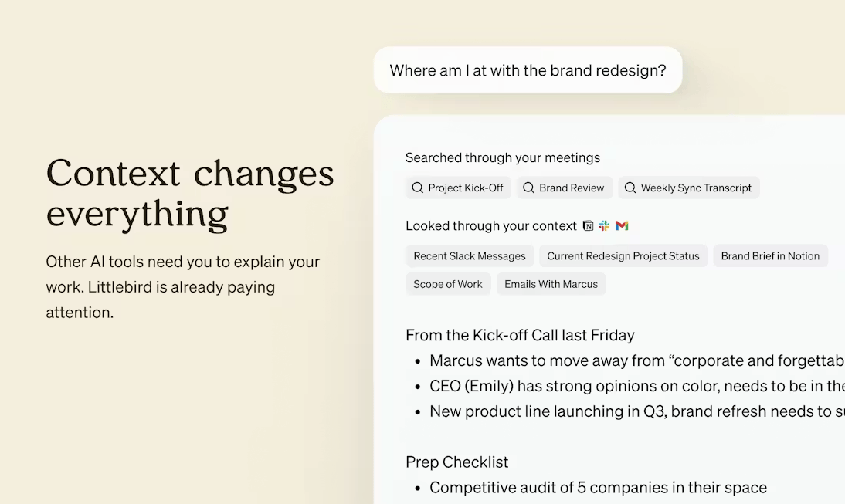Click the "Looked through your context" label
Image resolution: width=845 pixels, height=504 pixels.
(x=491, y=226)
